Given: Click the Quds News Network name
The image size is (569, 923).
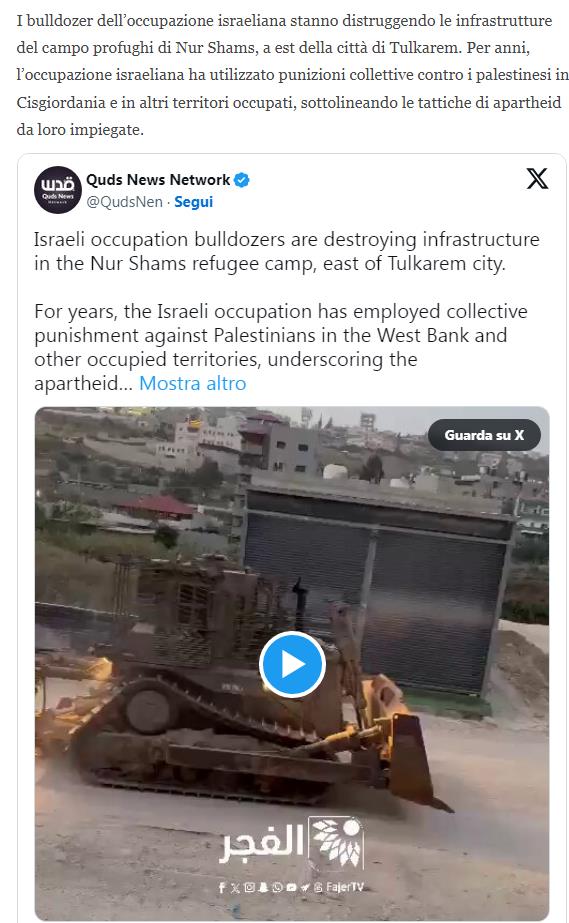Looking at the screenshot, I should click(x=158, y=180).
